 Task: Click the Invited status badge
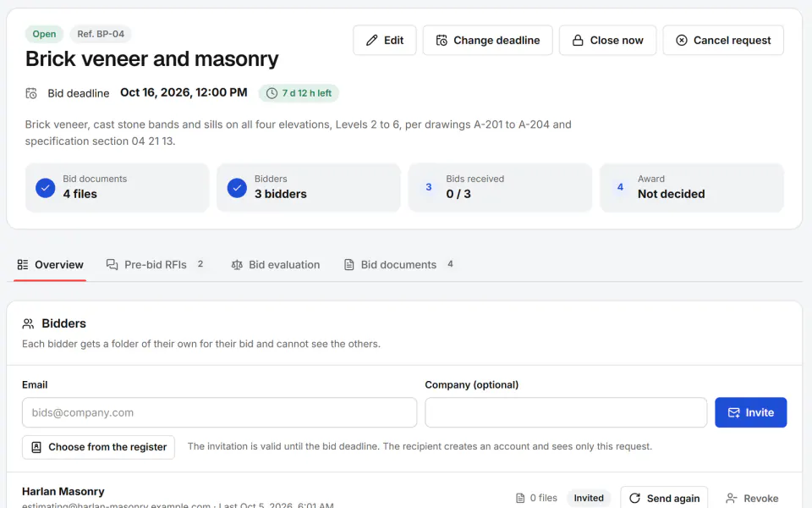[x=589, y=498]
